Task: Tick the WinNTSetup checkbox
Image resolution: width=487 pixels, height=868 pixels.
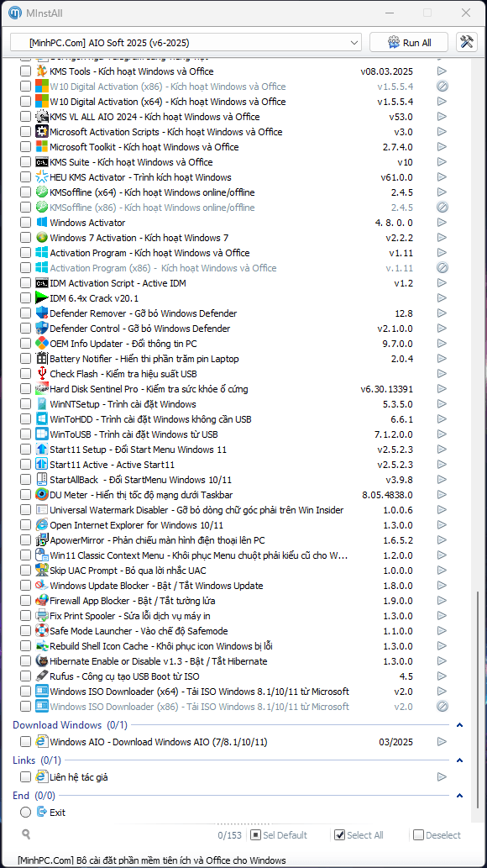Action: tap(25, 404)
